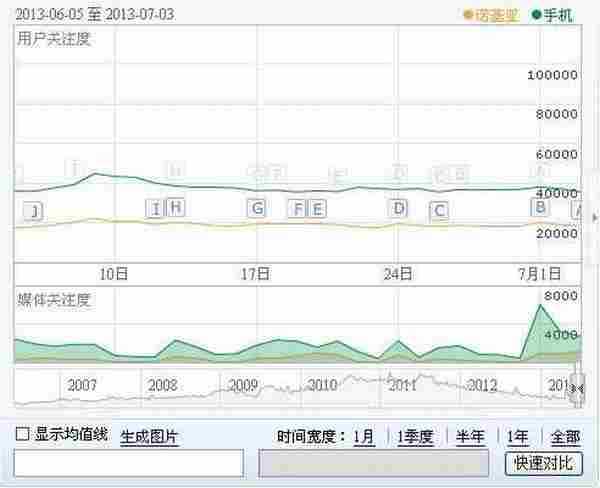Select the 1年 time range
The width and height of the screenshot is (600, 488).
[517, 436]
